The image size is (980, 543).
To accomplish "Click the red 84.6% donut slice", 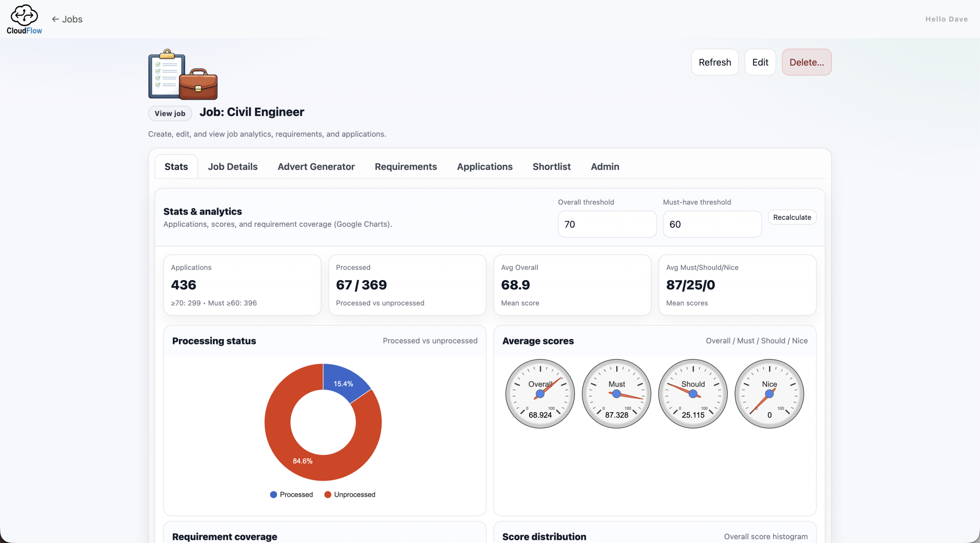I will [x=302, y=461].
